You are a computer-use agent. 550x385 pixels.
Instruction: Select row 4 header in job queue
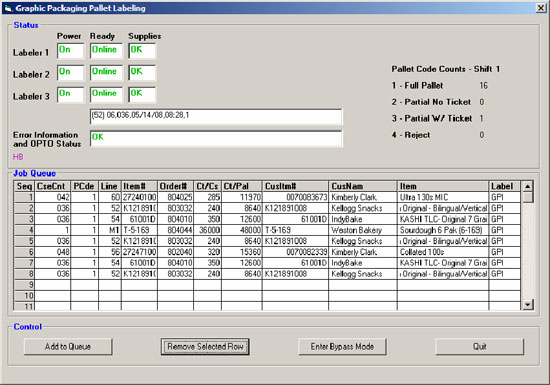pyautogui.click(x=24, y=230)
